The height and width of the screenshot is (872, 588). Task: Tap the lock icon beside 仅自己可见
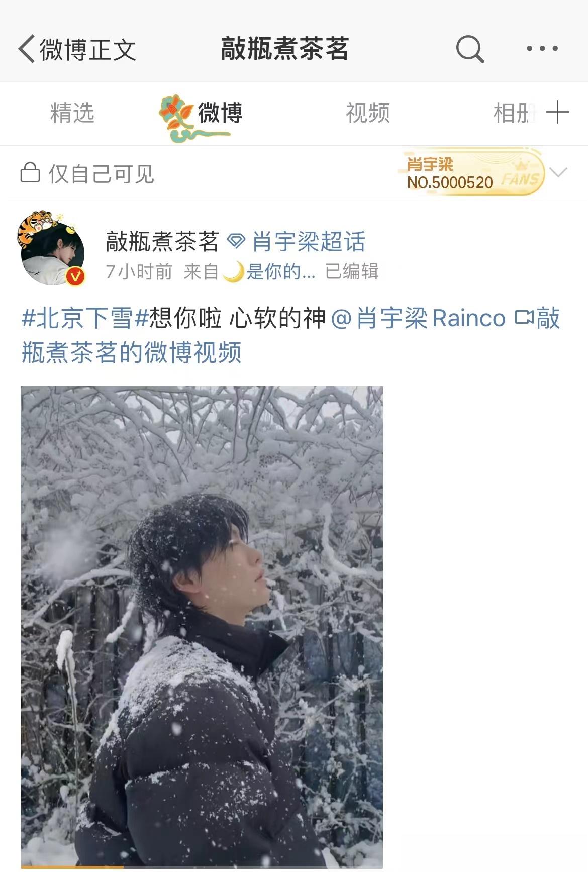[x=30, y=173]
